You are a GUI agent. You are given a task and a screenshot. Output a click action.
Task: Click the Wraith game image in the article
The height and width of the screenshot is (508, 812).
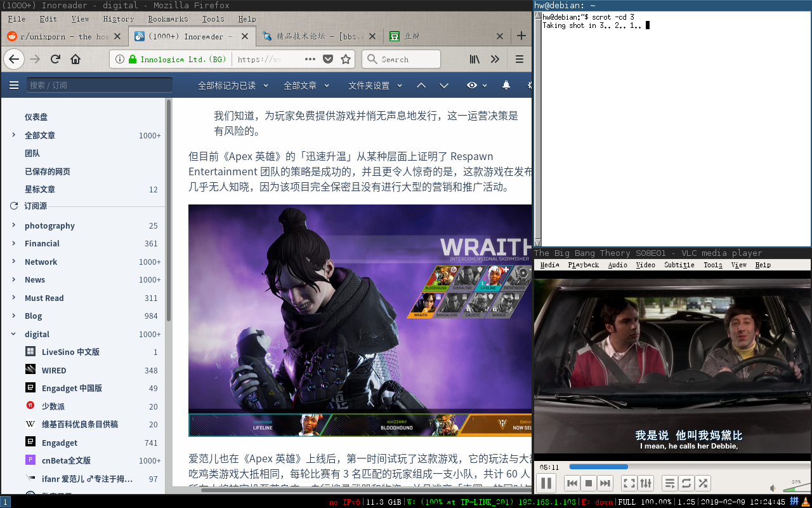tap(360, 320)
